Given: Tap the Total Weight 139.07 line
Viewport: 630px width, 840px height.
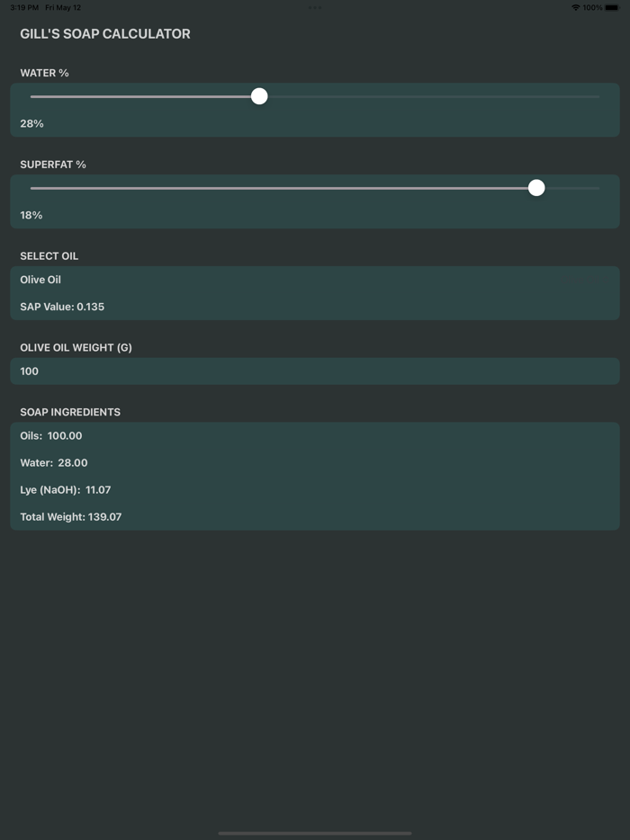Looking at the screenshot, I should click(72, 517).
